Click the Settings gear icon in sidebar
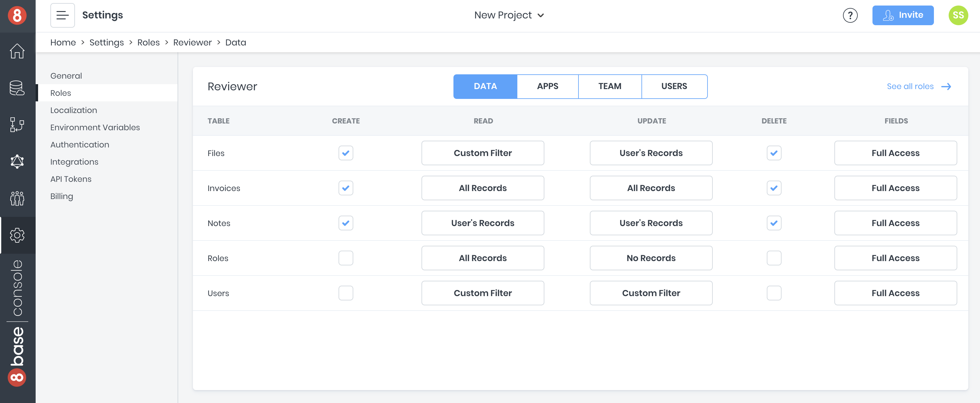 17,235
